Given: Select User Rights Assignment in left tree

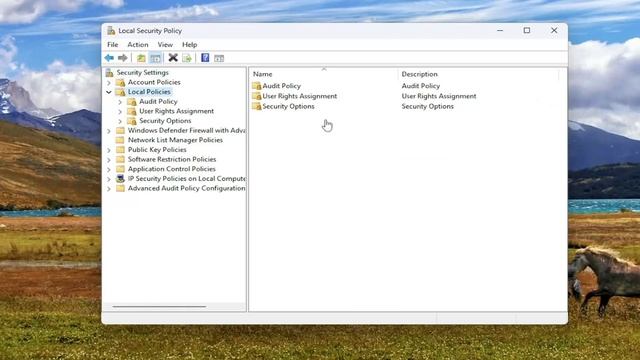Looking at the screenshot, I should pos(176,111).
